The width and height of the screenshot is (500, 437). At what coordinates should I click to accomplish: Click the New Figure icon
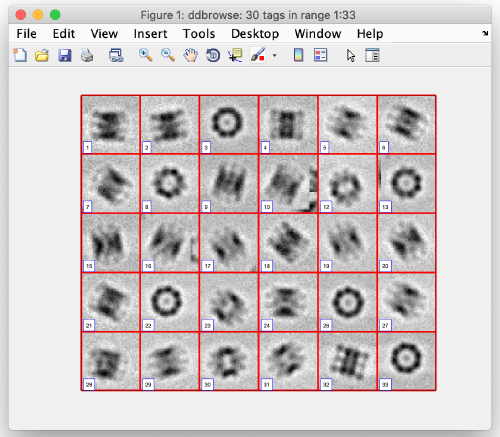20,55
